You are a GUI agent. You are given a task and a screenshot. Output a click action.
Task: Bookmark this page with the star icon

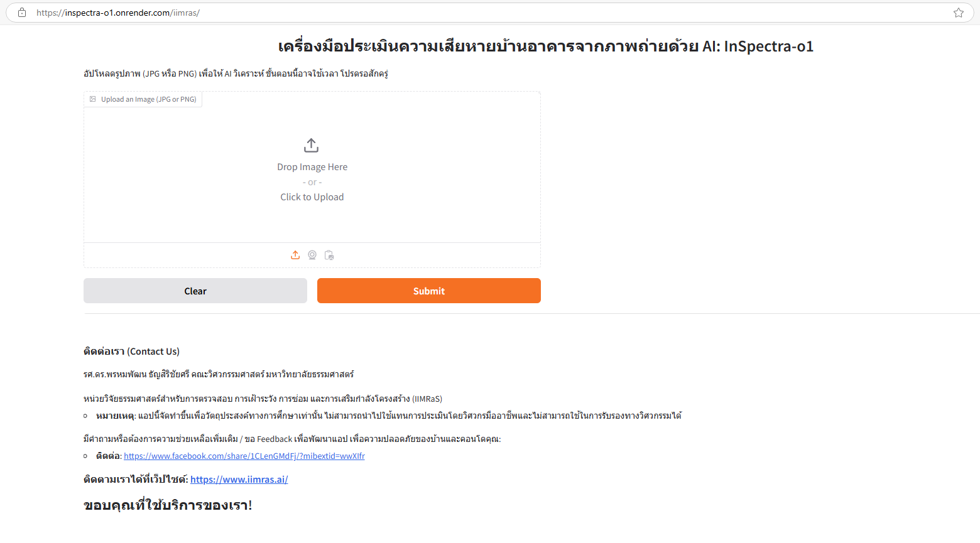tap(959, 13)
